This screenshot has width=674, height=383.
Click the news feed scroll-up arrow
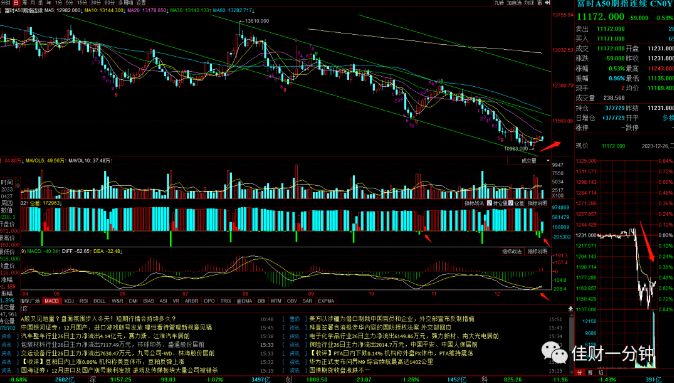(570, 309)
